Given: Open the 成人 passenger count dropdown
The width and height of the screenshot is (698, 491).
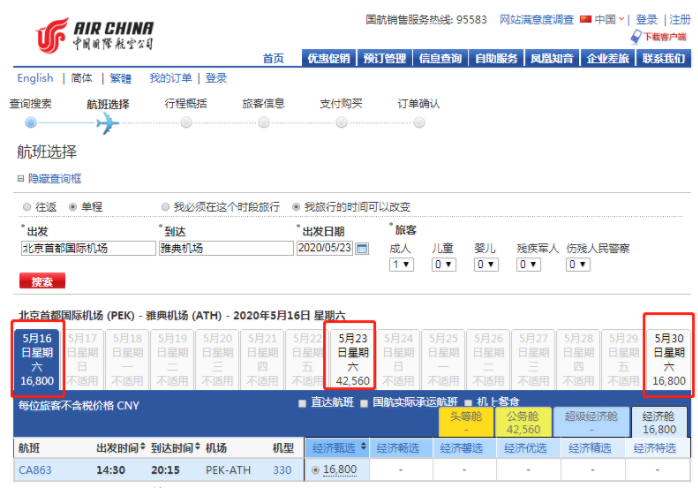Looking at the screenshot, I should (401, 264).
